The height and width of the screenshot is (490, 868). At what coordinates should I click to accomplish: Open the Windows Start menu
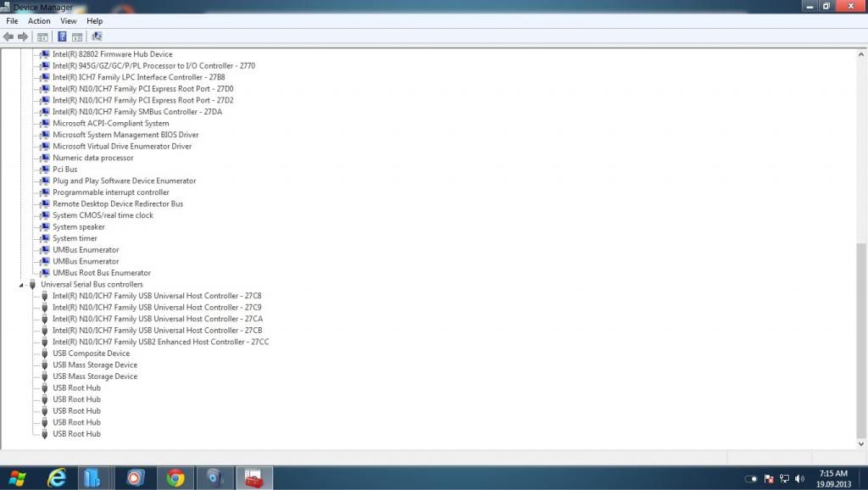click(17, 478)
